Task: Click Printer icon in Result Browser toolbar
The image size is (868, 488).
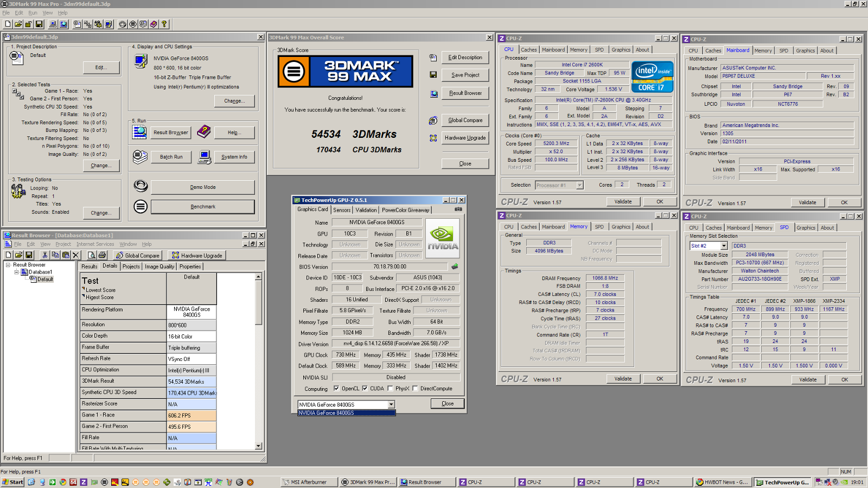Action: (101, 255)
